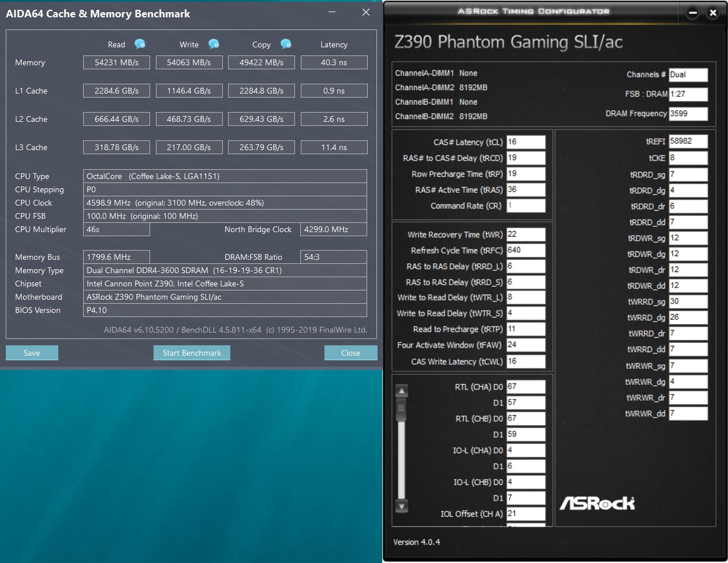The width and height of the screenshot is (728, 563).
Task: Click the Memory Write result 54063 MB/s
Action: pyautogui.click(x=189, y=62)
